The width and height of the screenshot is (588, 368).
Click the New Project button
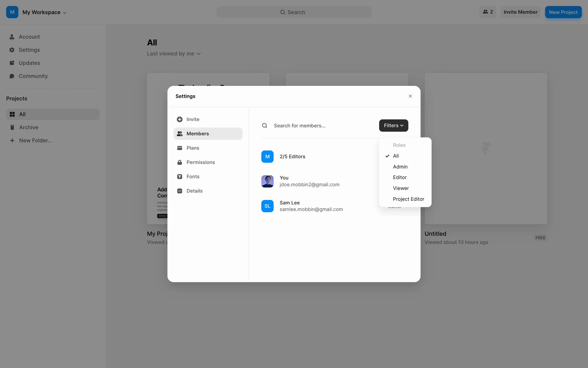point(563,12)
